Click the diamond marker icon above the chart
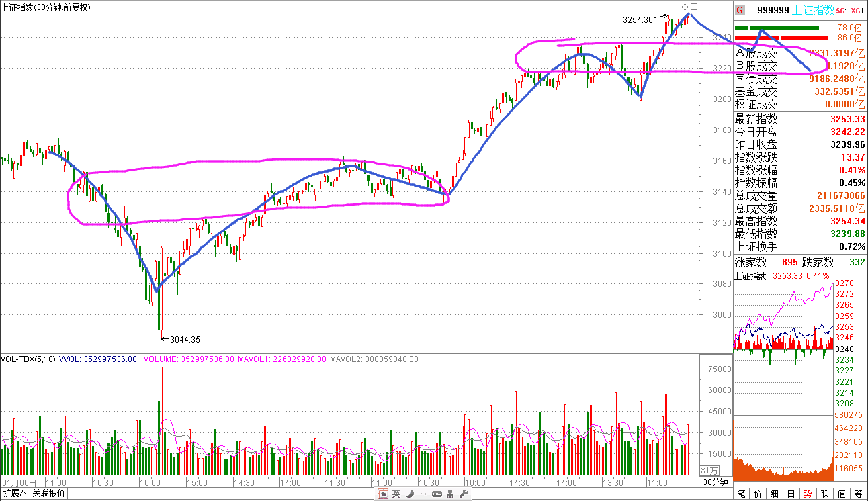This screenshot has height=501, width=868. (685, 7)
